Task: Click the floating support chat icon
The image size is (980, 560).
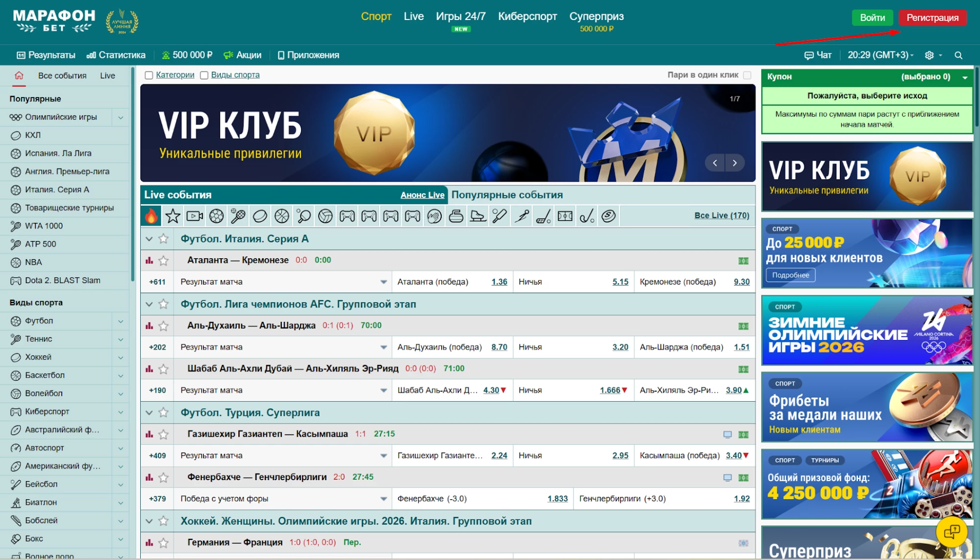Action: click(952, 532)
